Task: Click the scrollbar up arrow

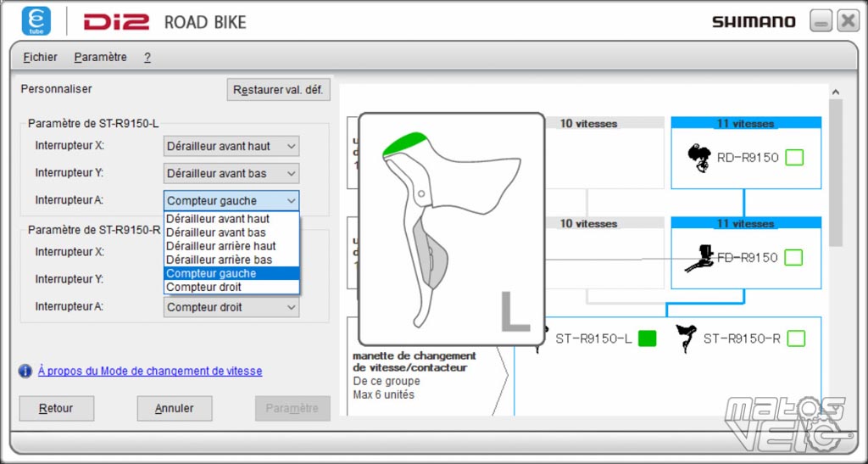Action: (836, 92)
